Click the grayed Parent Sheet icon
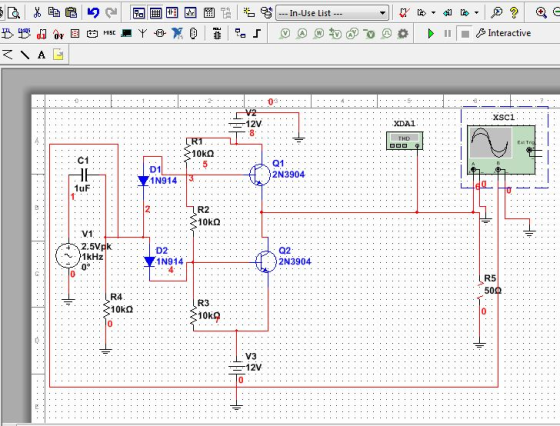This screenshot has width=560, height=426. (226, 13)
